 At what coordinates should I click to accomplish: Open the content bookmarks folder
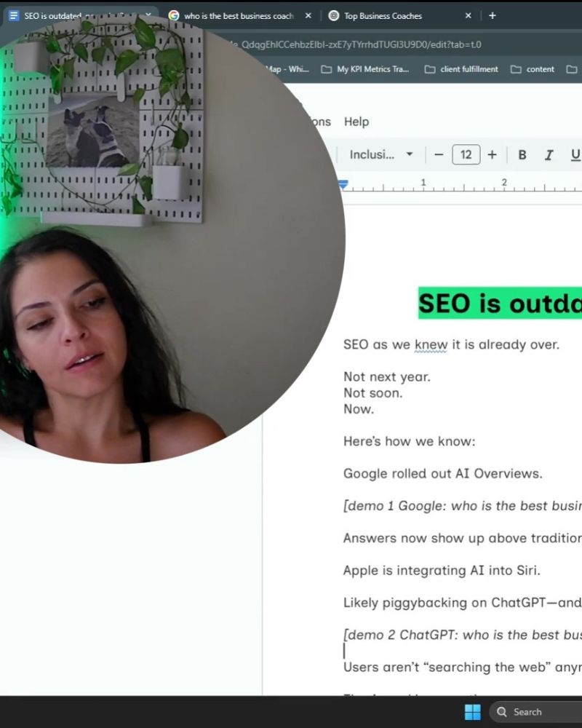tap(533, 69)
